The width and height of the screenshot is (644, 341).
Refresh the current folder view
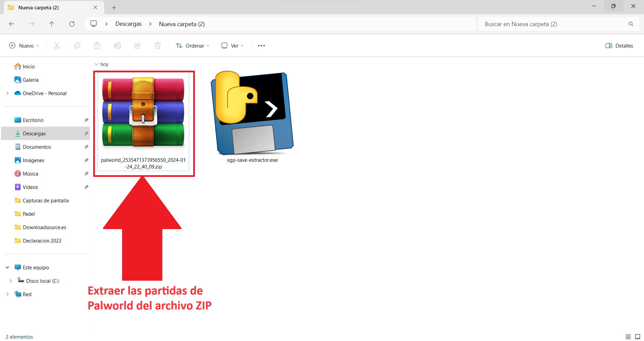pyautogui.click(x=72, y=24)
